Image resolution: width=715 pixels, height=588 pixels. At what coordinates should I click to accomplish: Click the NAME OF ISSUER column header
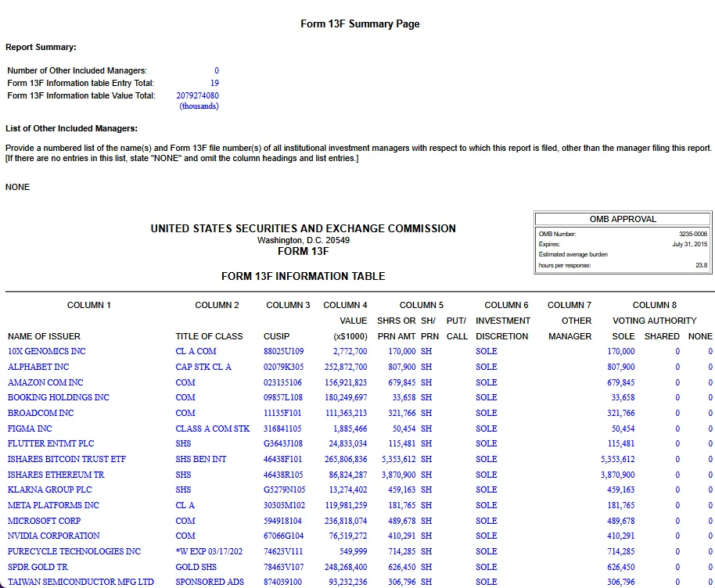point(44,336)
